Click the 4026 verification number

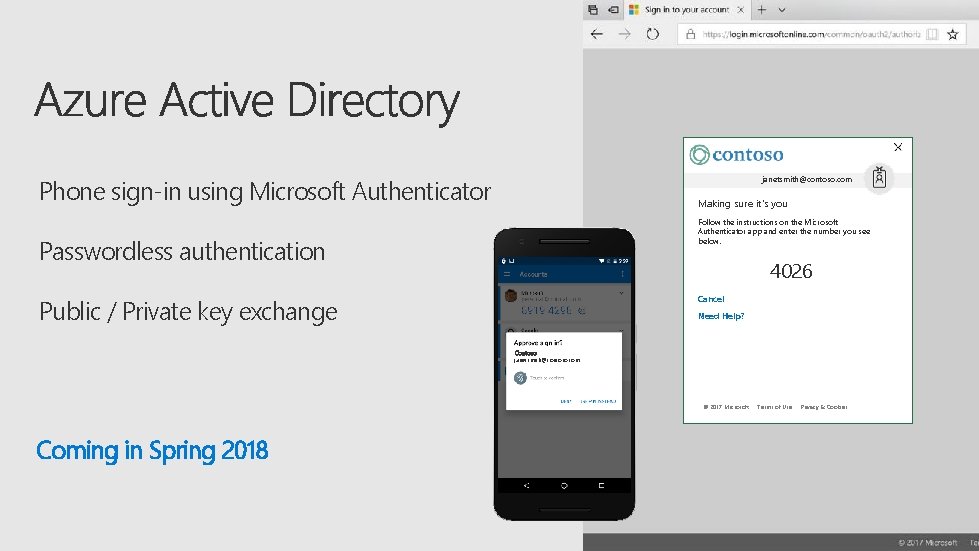pyautogui.click(x=791, y=271)
